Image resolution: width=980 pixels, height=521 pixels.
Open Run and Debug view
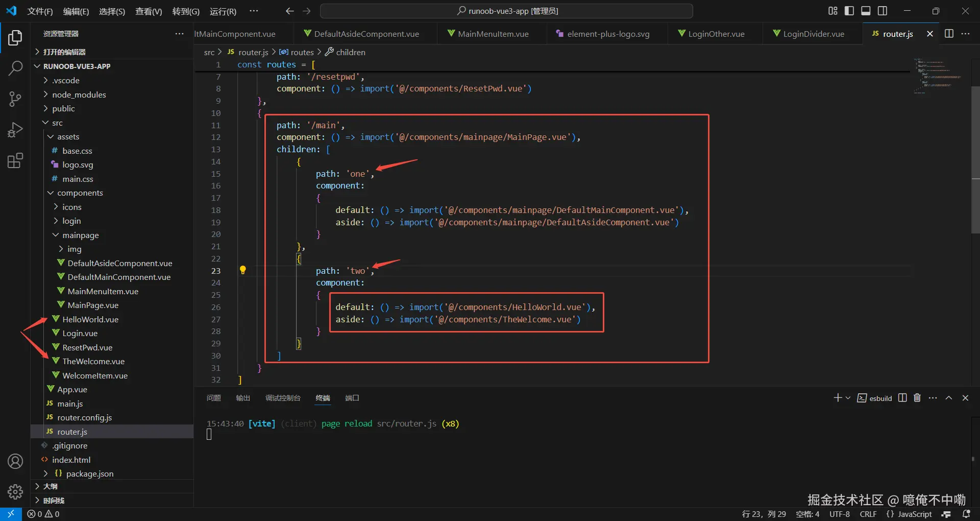pos(15,130)
